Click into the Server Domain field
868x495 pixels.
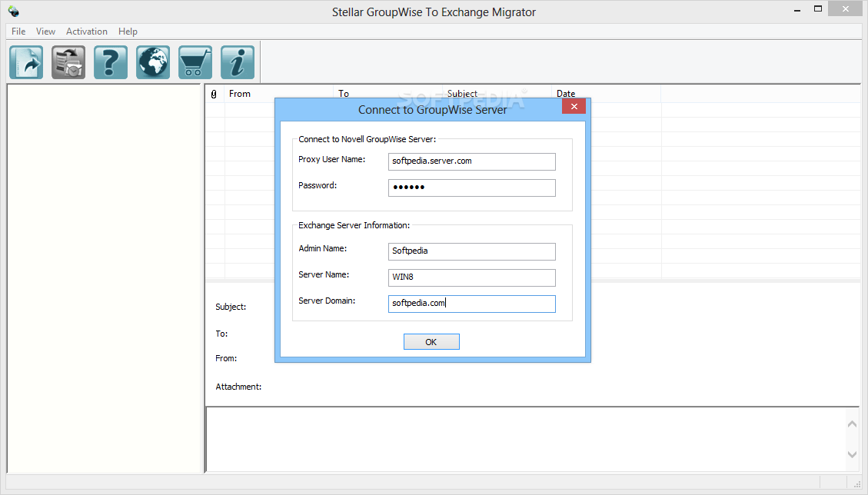click(x=471, y=303)
